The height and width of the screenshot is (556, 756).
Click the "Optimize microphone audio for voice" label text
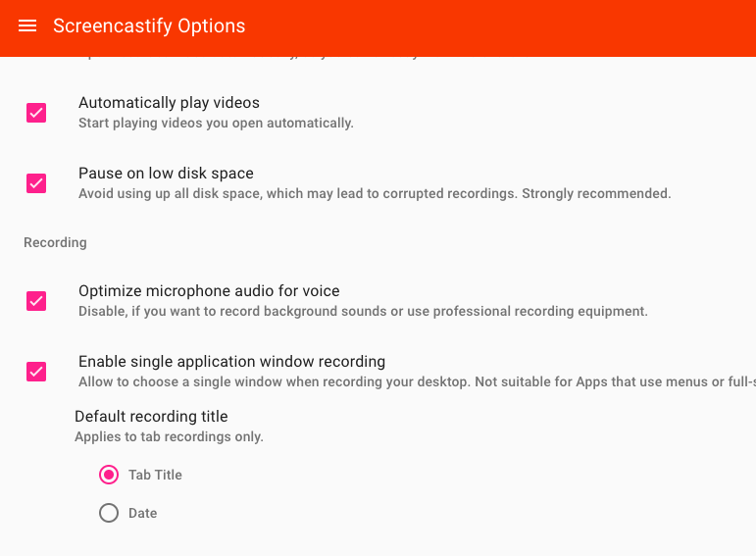click(209, 291)
